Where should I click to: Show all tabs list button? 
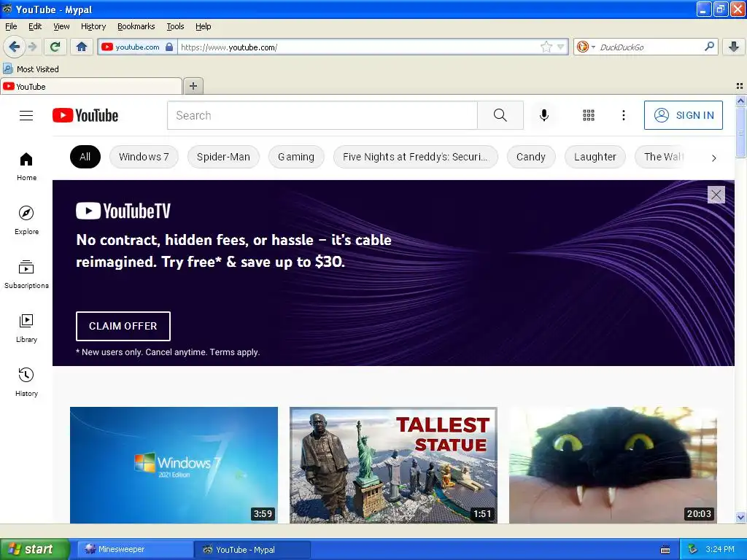740,86
